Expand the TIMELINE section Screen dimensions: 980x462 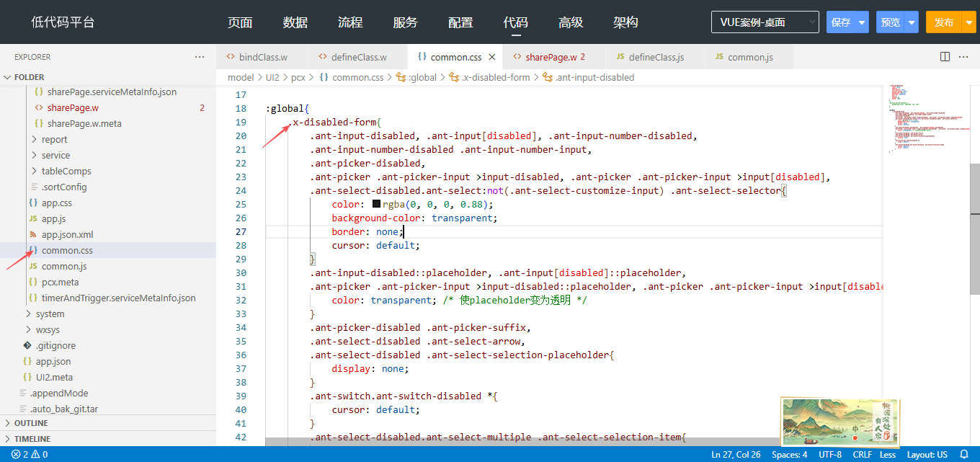pyautogui.click(x=32, y=438)
